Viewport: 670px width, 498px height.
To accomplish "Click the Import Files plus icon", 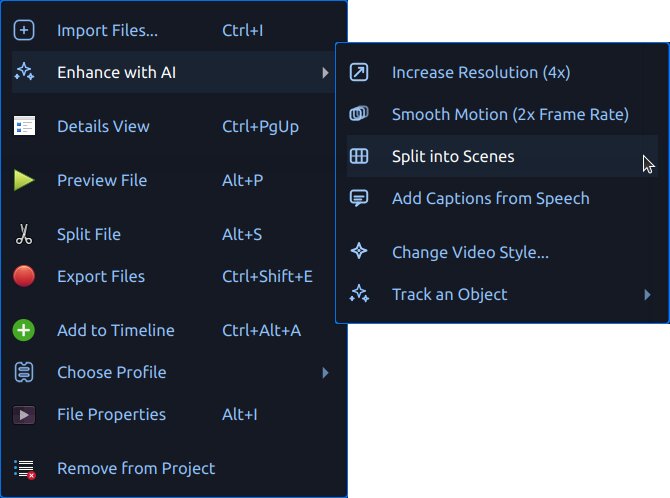I will tap(25, 30).
